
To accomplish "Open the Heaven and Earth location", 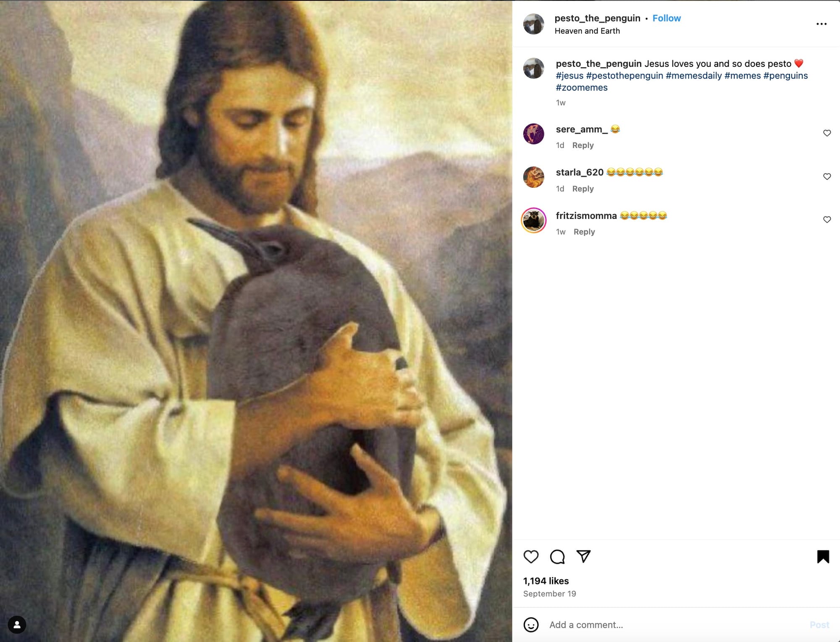I will pyautogui.click(x=587, y=31).
